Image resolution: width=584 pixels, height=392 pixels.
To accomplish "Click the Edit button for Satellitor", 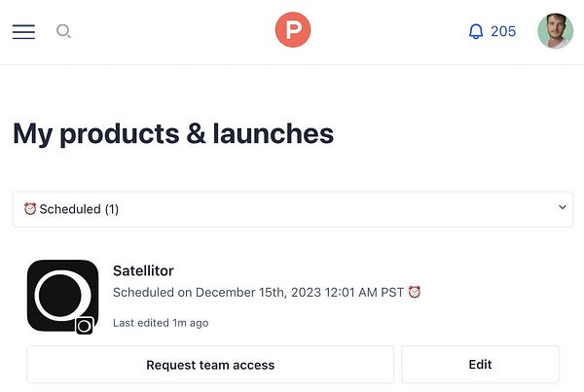I will (x=480, y=365).
